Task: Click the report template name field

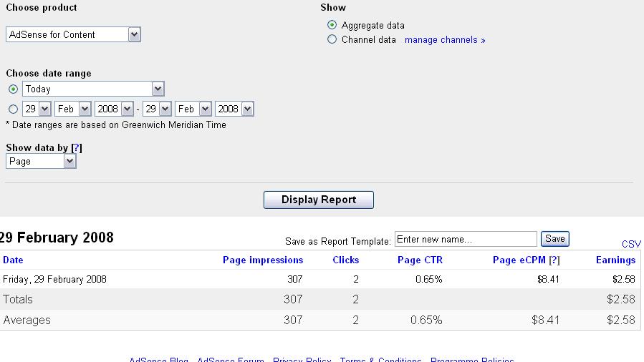Action: click(466, 239)
